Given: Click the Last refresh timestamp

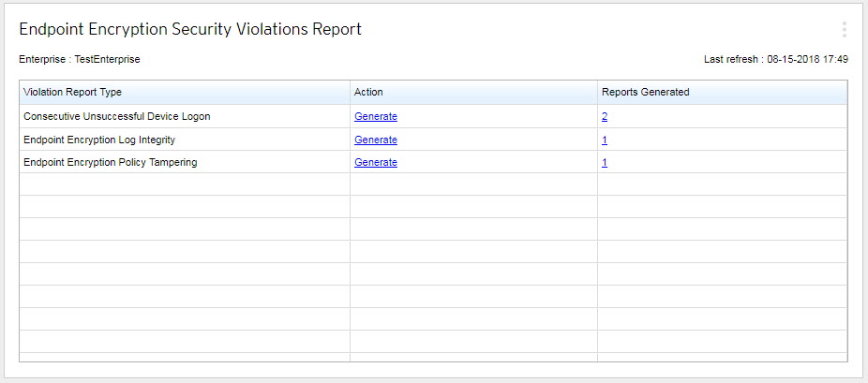Looking at the screenshot, I should click(x=776, y=59).
